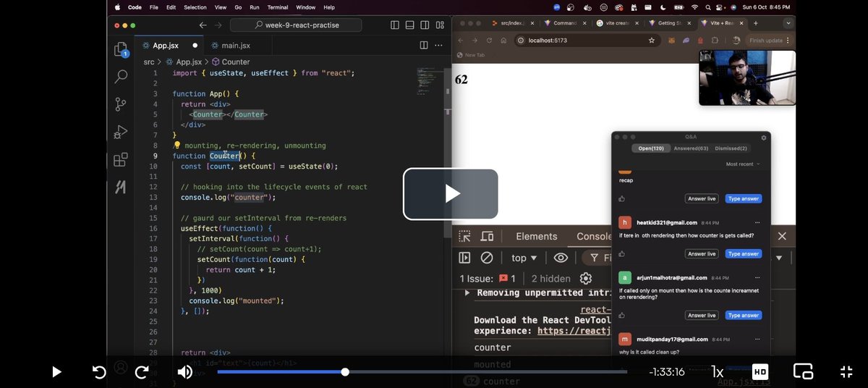
Task: Enable picture-in-picture mode
Action: [x=803, y=371]
